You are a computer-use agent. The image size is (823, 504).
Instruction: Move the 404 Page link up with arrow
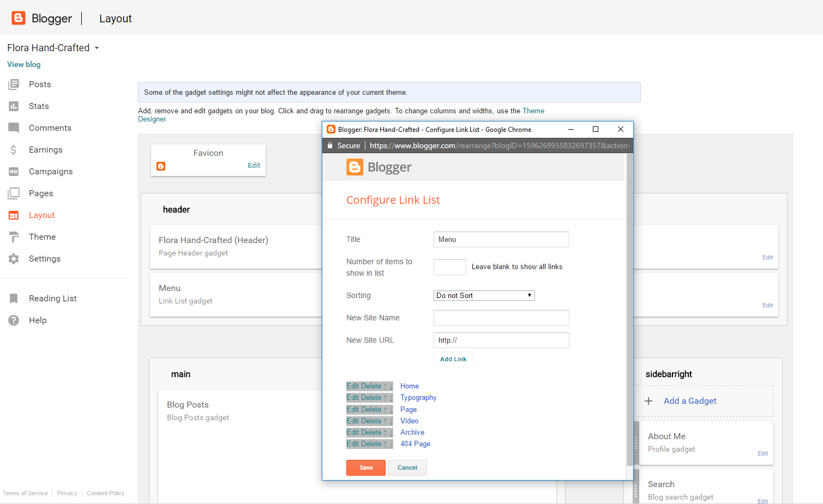(x=385, y=444)
